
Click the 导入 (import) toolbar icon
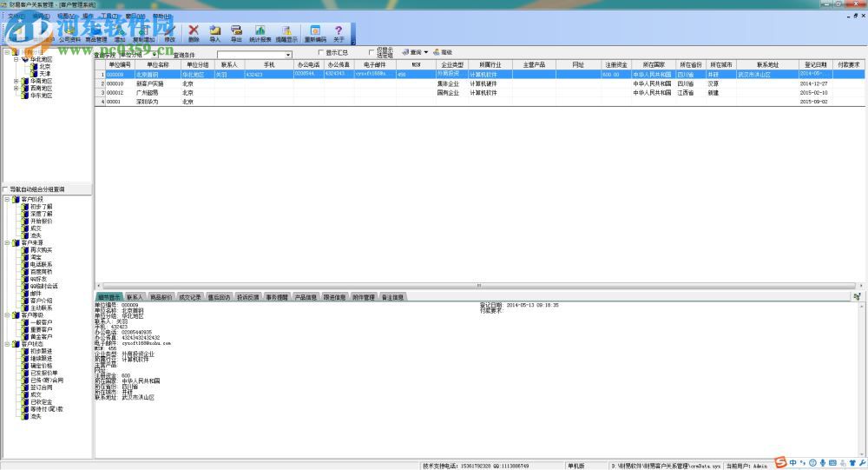coord(214,33)
